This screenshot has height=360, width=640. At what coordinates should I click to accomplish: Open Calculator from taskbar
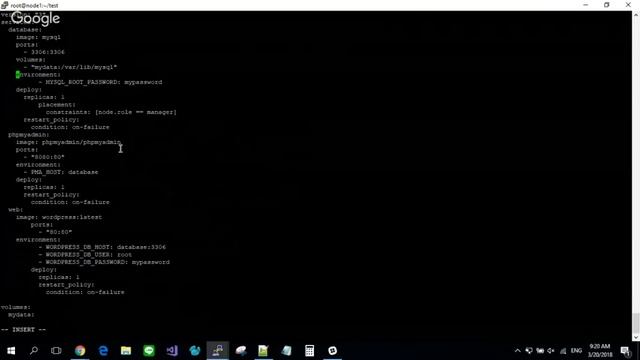pos(309,351)
